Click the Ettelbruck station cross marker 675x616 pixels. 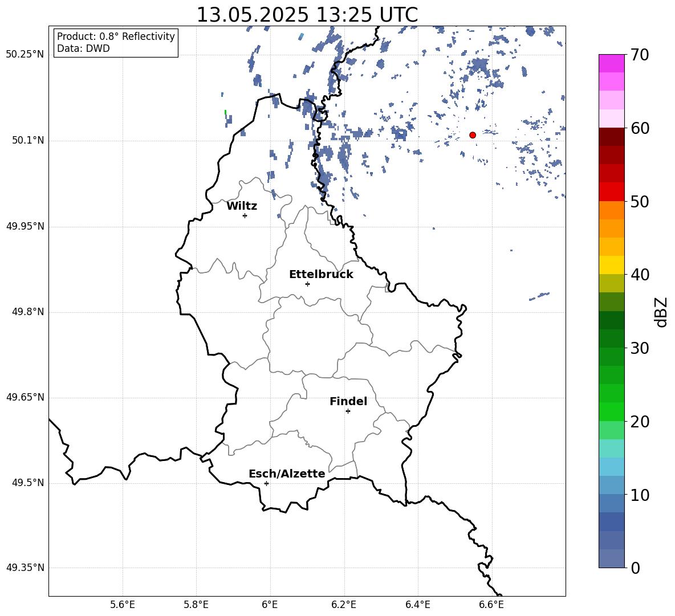pos(307,284)
